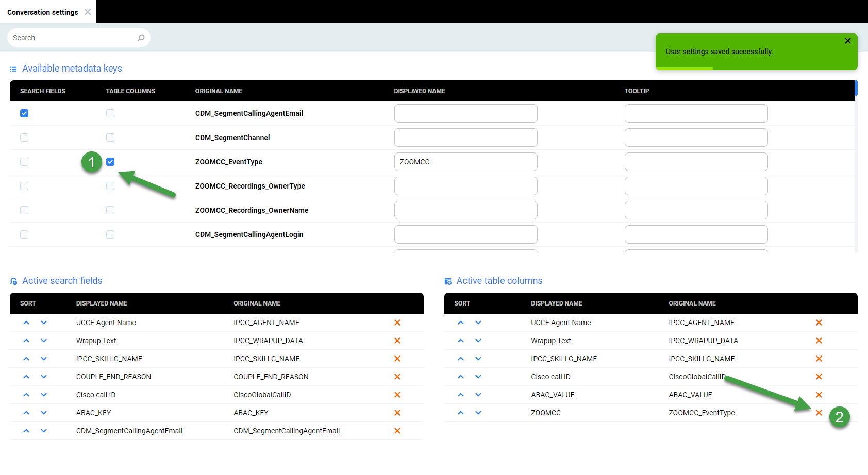Uncheck search field for CDM_SegmentCallingAgentEmail
The height and width of the screenshot is (475, 868).
pos(24,113)
